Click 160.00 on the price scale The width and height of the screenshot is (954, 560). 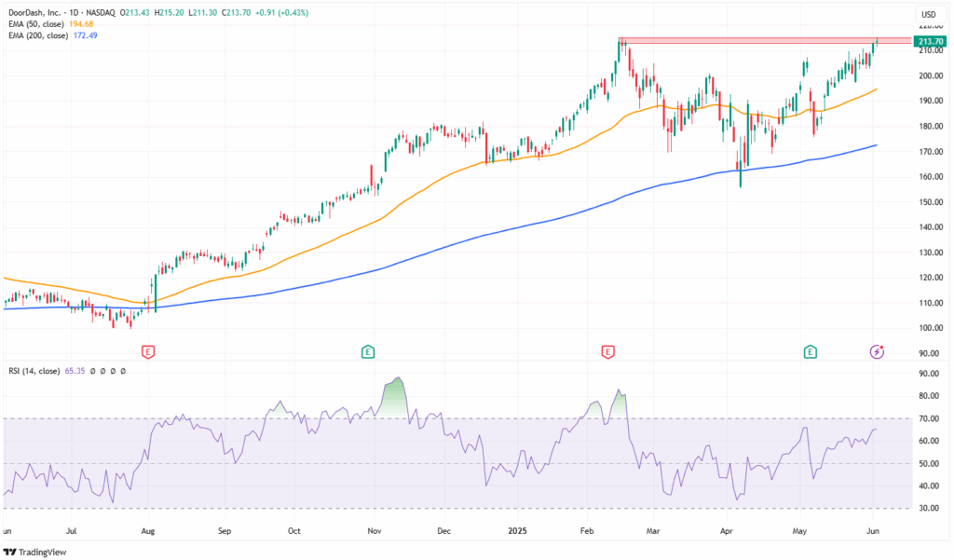point(931,177)
